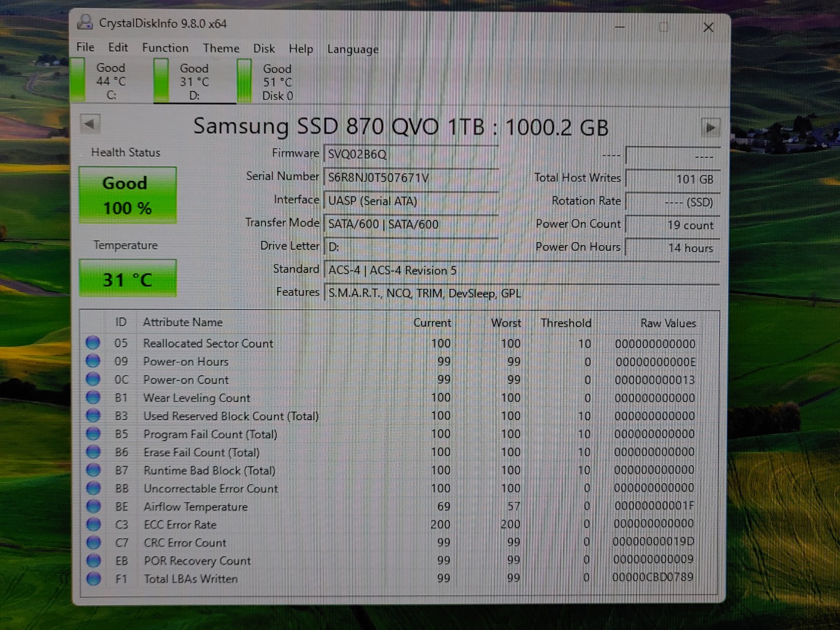
Task: Open the Theme menu
Action: pyautogui.click(x=221, y=48)
